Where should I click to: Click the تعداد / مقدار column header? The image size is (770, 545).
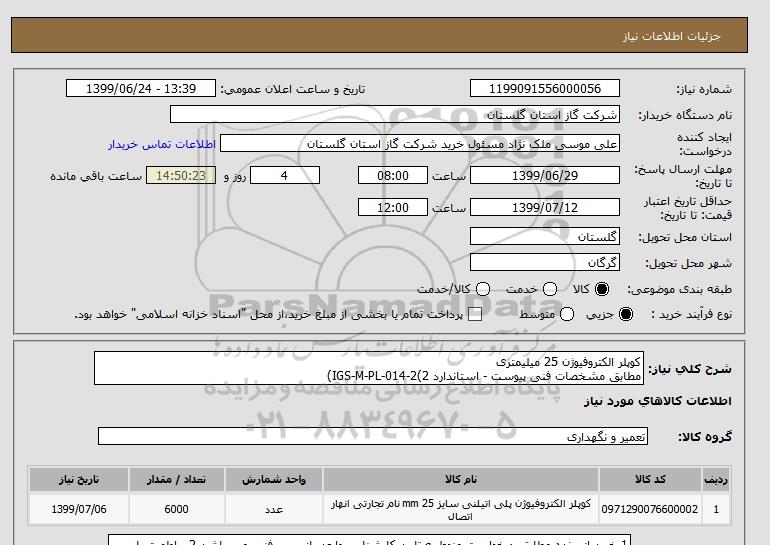coord(176,480)
